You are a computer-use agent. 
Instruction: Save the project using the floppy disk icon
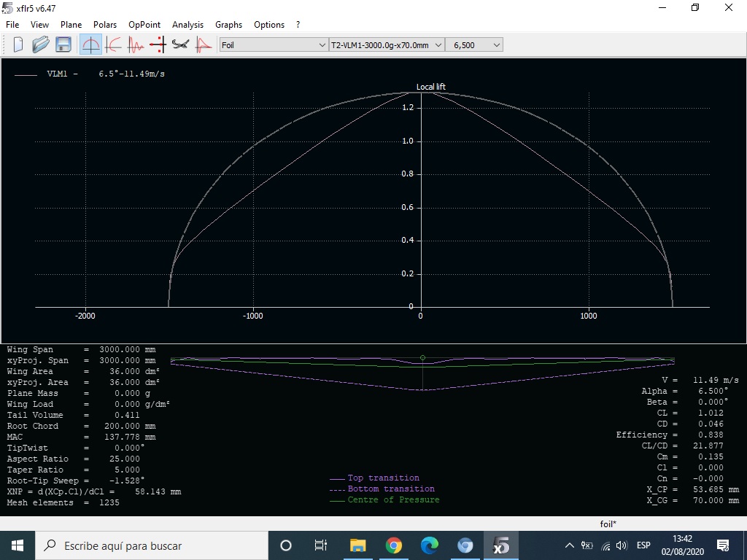[63, 45]
